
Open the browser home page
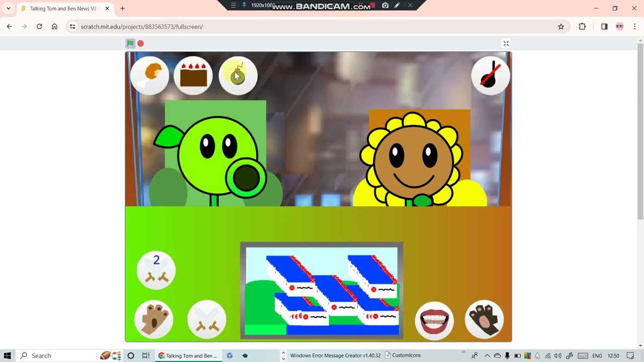click(54, 27)
